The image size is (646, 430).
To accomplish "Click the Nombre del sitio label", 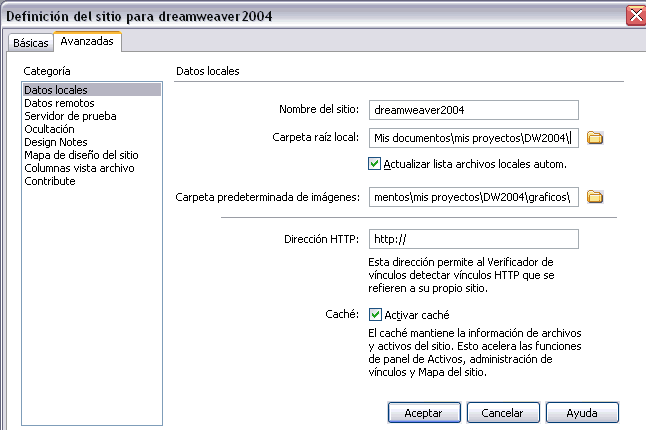I will pyautogui.click(x=319, y=109).
